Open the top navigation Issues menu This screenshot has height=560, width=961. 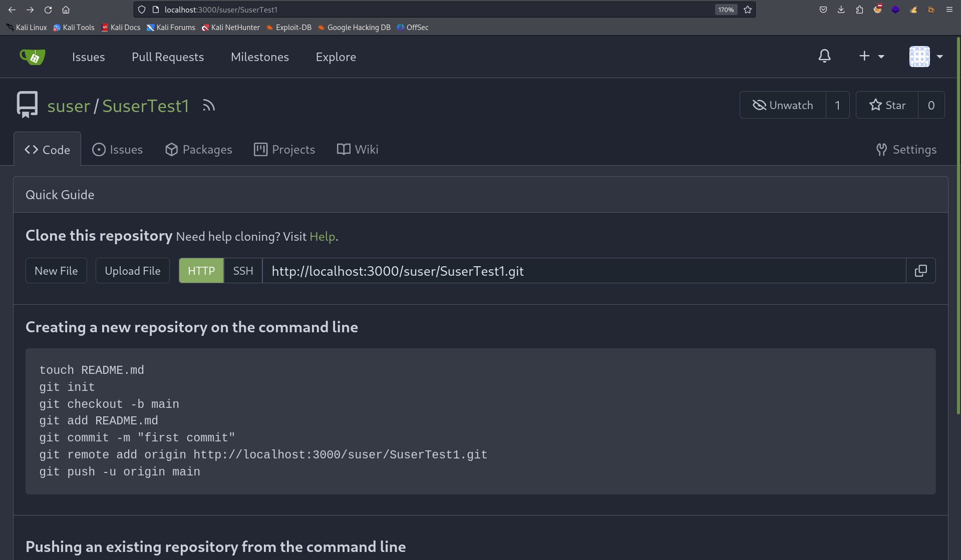pyautogui.click(x=89, y=57)
